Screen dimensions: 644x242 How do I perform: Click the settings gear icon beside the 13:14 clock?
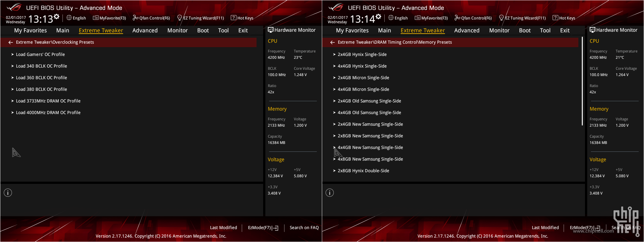[378, 17]
